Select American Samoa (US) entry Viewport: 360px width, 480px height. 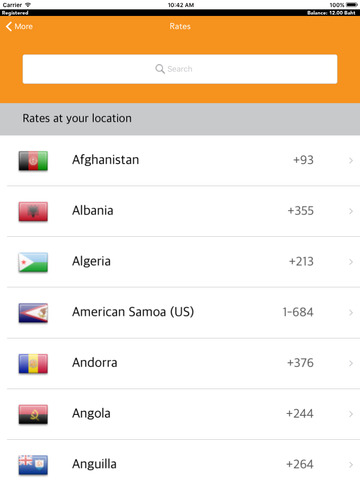[x=133, y=312]
